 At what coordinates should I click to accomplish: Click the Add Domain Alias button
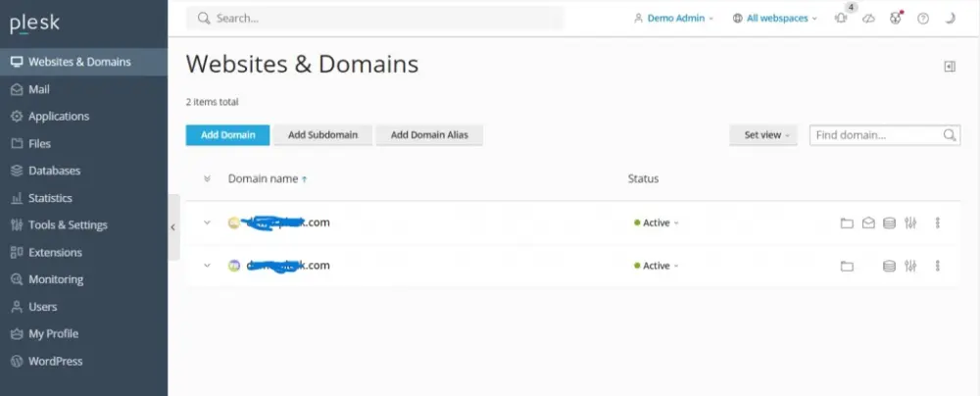coord(429,135)
